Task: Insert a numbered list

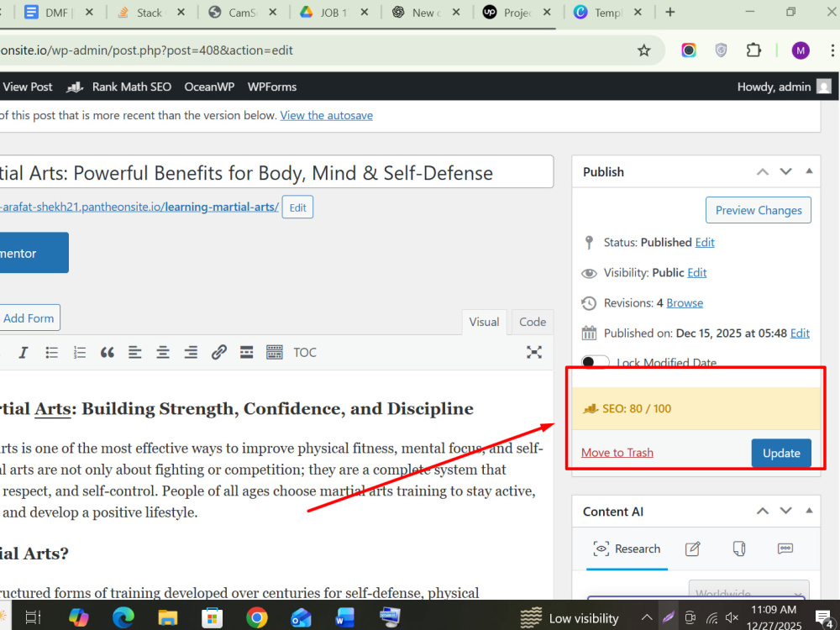Action: 80,353
